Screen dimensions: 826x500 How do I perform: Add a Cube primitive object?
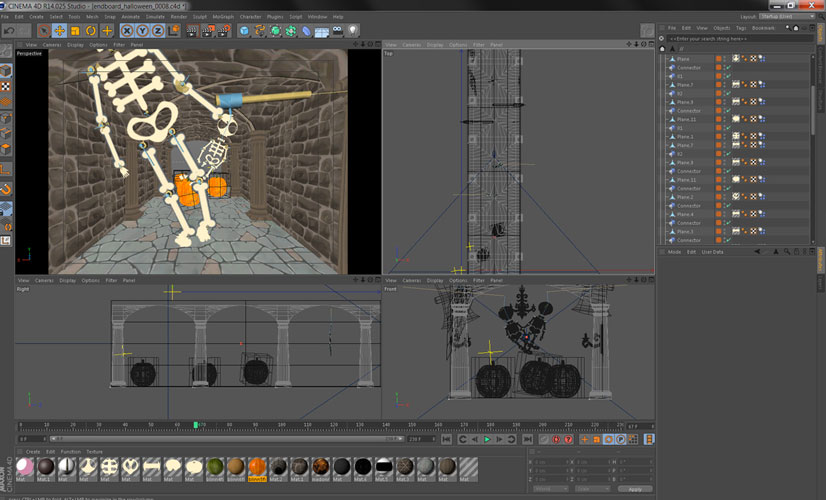[x=245, y=31]
